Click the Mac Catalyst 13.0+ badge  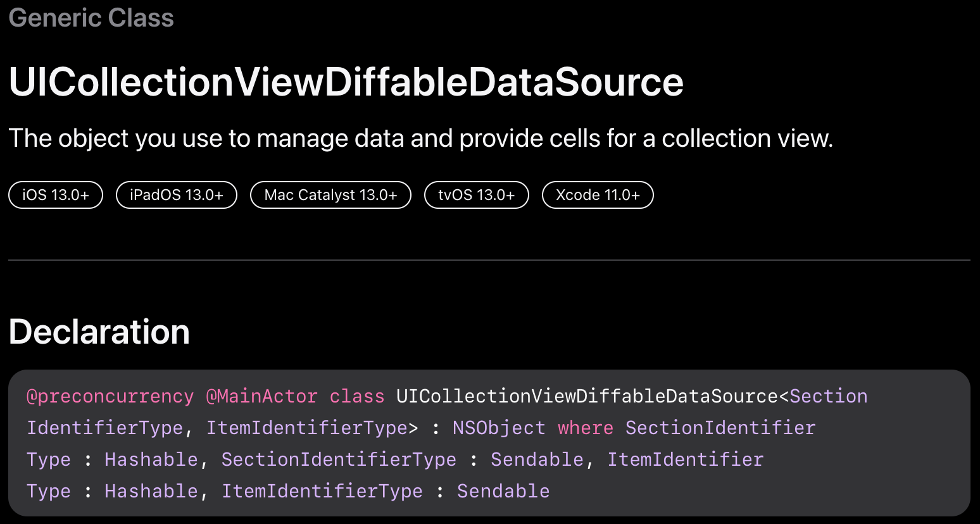click(330, 195)
